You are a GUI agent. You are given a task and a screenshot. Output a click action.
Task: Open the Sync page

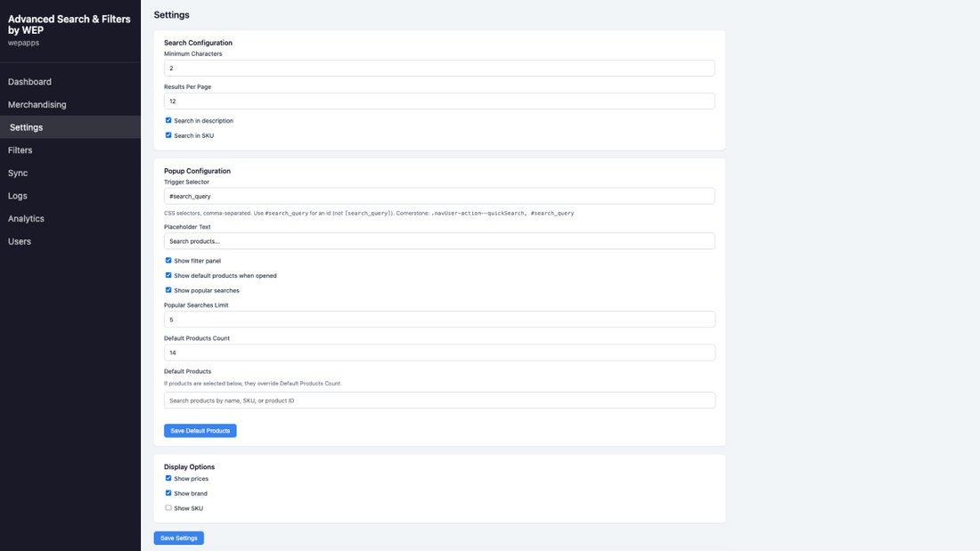click(18, 173)
